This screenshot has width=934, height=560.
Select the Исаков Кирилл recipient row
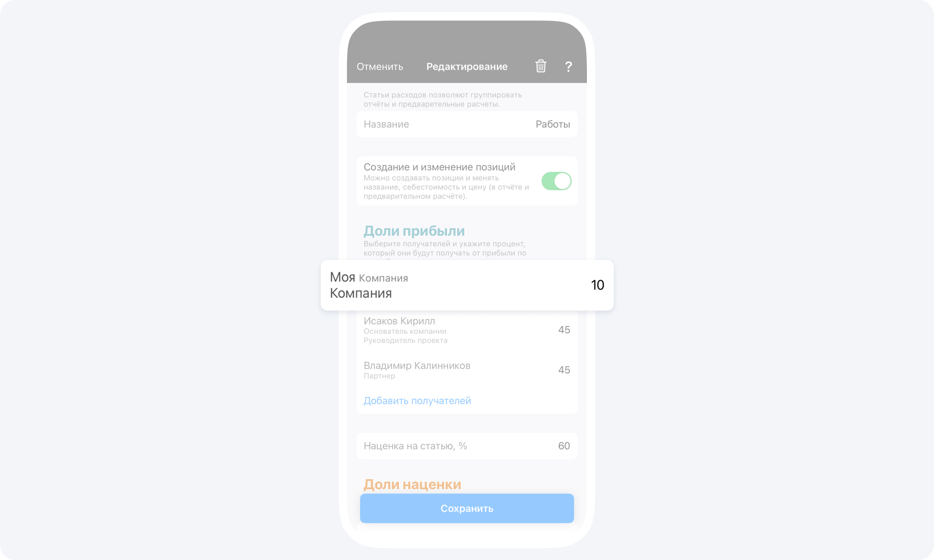(467, 330)
